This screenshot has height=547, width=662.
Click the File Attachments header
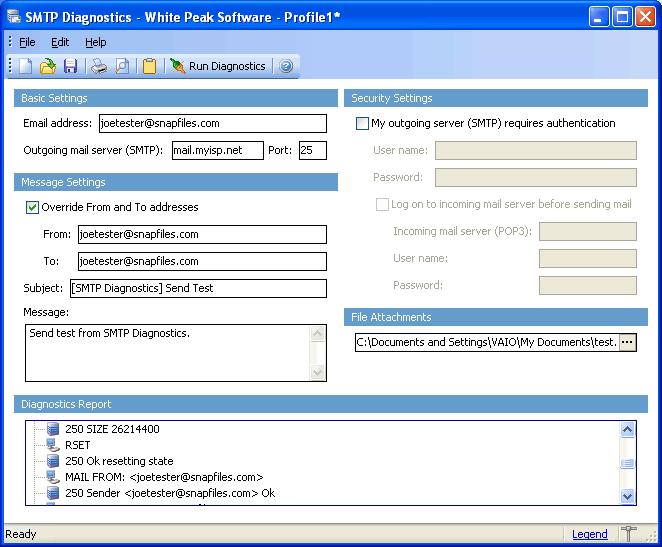(x=496, y=317)
